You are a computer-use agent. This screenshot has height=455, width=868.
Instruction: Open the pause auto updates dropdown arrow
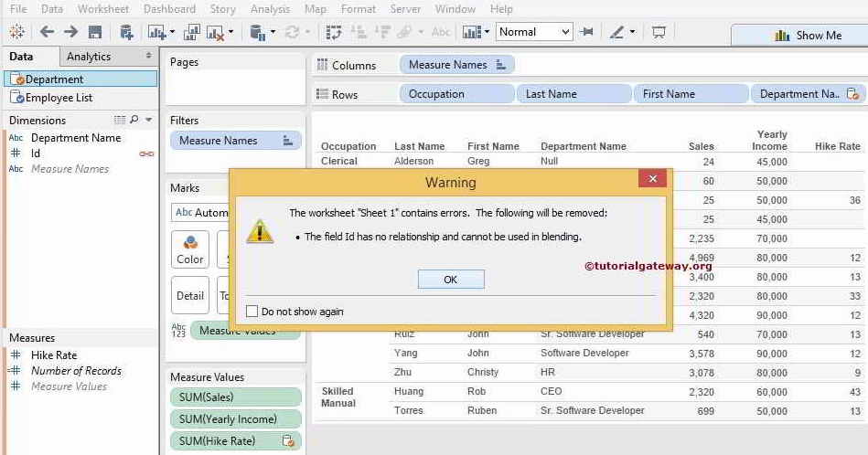273,33
